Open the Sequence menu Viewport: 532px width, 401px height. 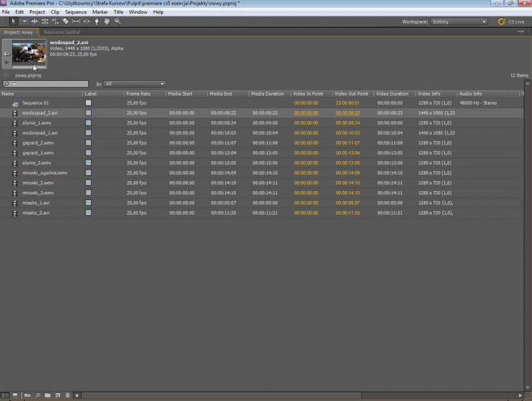point(76,12)
